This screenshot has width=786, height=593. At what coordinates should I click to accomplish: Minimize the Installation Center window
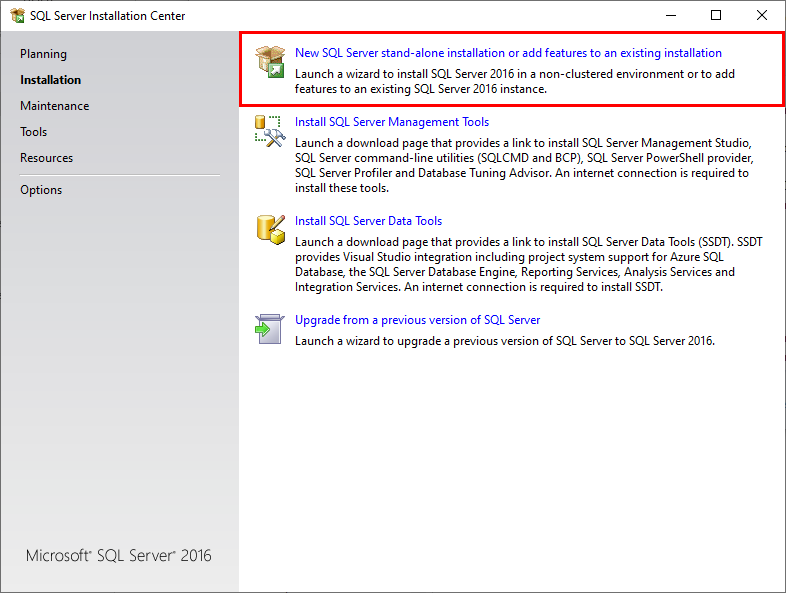tap(670, 15)
